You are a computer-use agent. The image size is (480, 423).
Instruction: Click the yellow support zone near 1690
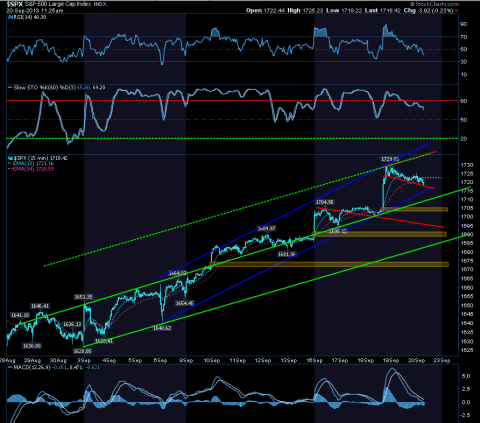click(x=379, y=234)
